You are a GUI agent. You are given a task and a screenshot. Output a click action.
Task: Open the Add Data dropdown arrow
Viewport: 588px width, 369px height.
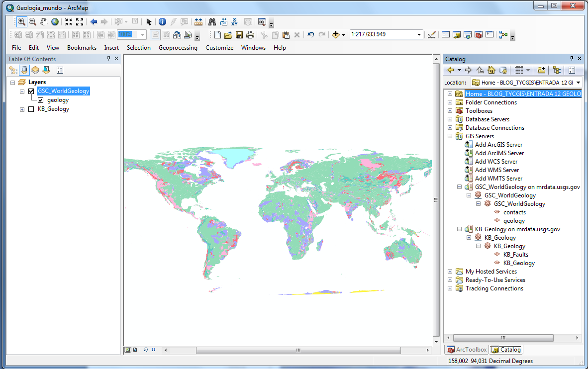point(344,35)
